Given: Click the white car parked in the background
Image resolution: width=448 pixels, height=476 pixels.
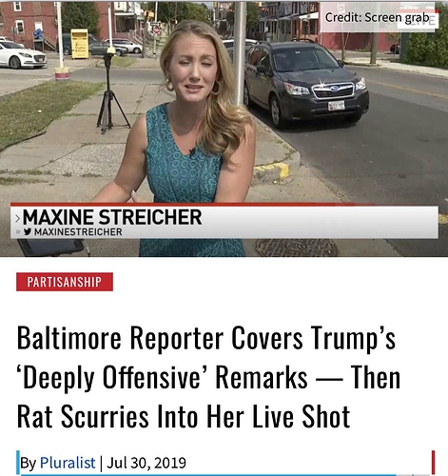Looking at the screenshot, I should click(x=21, y=54).
